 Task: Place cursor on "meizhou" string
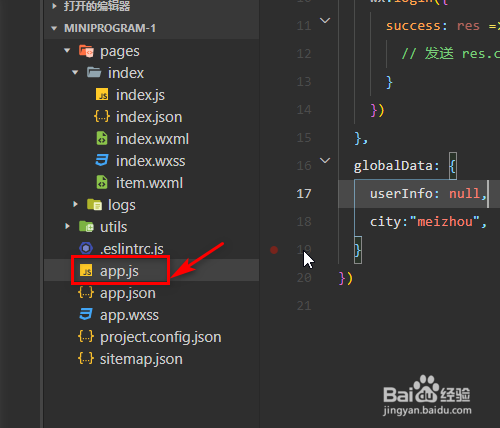445,222
